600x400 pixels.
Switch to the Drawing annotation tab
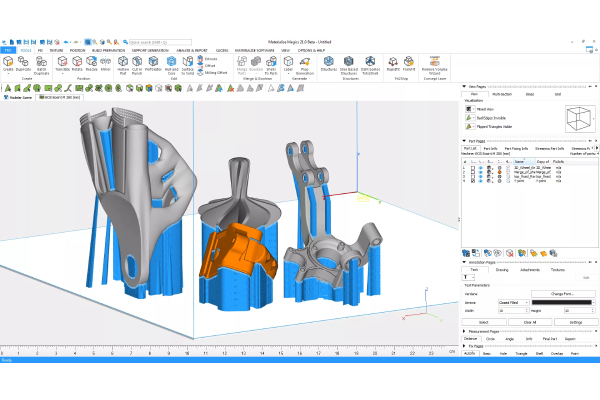[501, 270]
